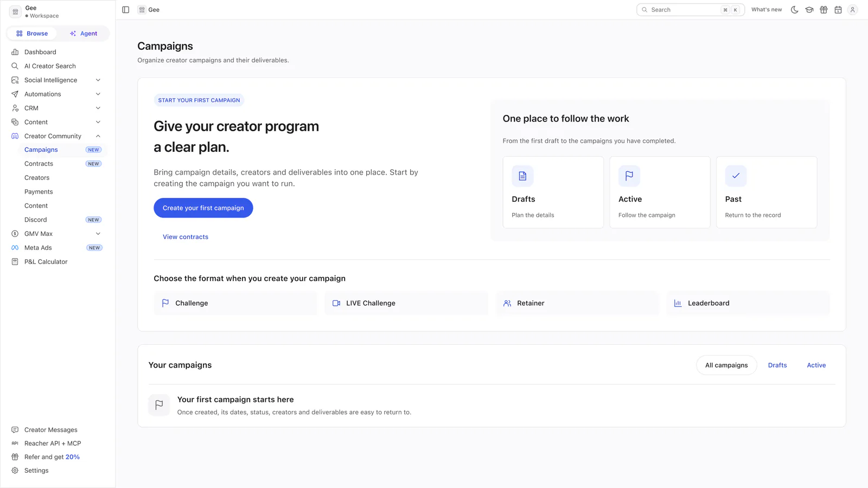Open the graduation cap learning icon

(x=809, y=10)
